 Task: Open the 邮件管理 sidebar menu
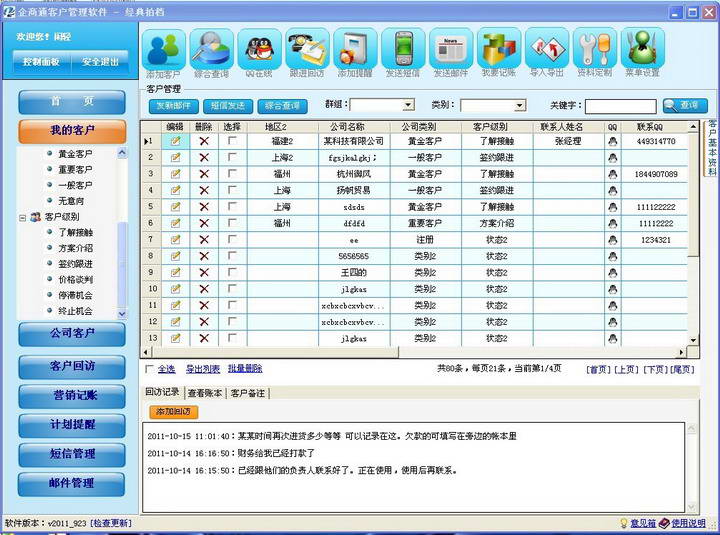click(72, 484)
